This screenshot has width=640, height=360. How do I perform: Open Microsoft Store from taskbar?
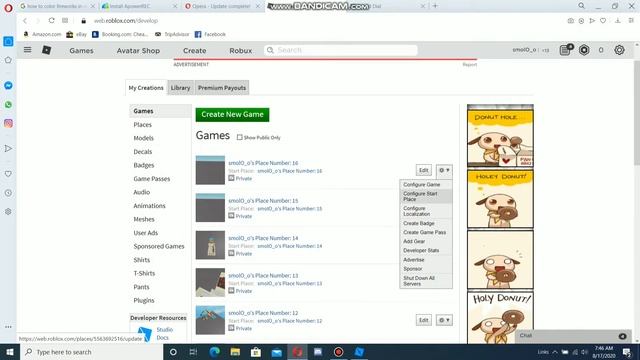coord(256,352)
